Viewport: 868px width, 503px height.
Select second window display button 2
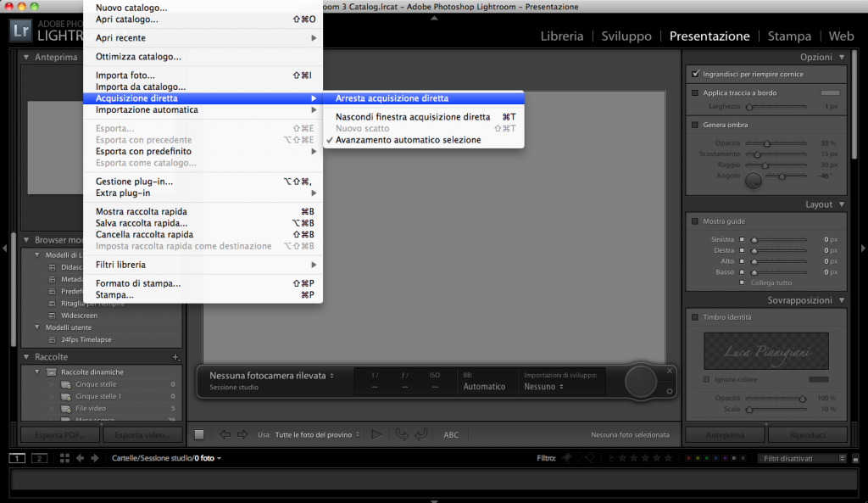39,458
